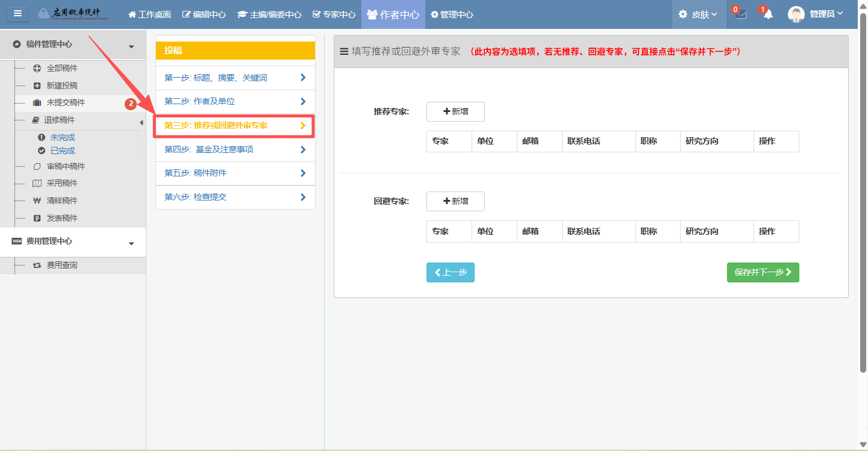Screen dimensions: 868x451
Task: Switch to 编辑中心 tab
Action: click(x=204, y=14)
